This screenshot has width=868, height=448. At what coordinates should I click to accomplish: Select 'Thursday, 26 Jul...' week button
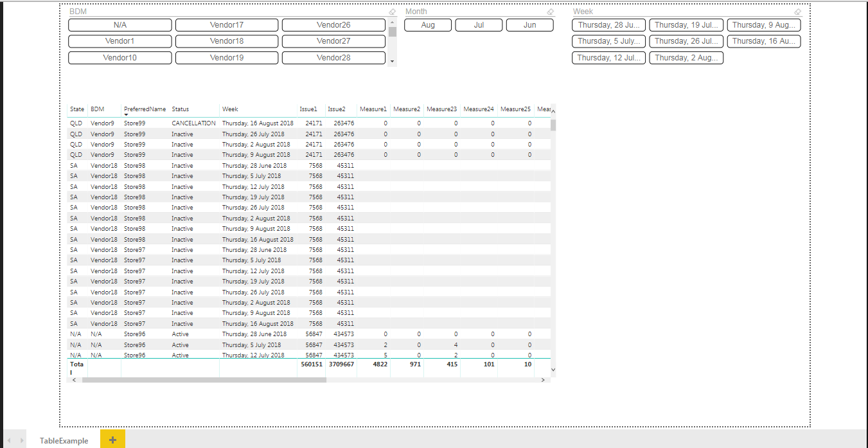pos(686,41)
